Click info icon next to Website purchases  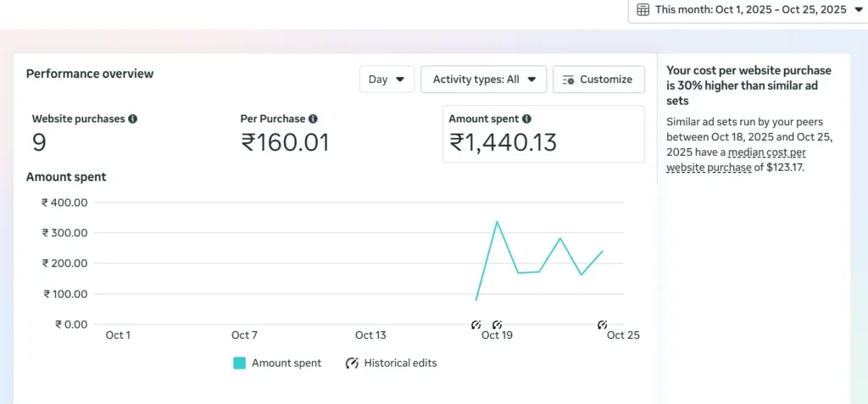(x=132, y=119)
